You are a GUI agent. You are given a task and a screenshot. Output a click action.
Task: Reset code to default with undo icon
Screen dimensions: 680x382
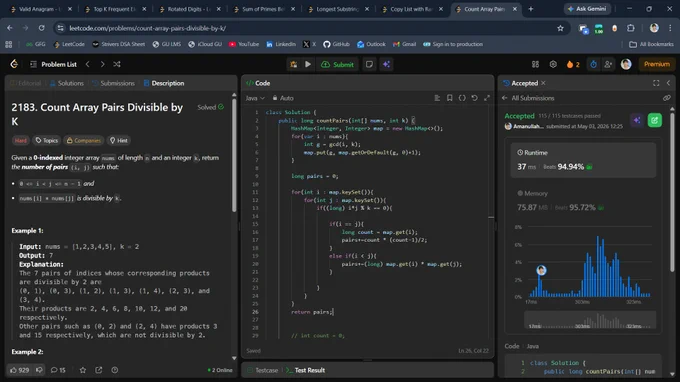[x=474, y=98]
